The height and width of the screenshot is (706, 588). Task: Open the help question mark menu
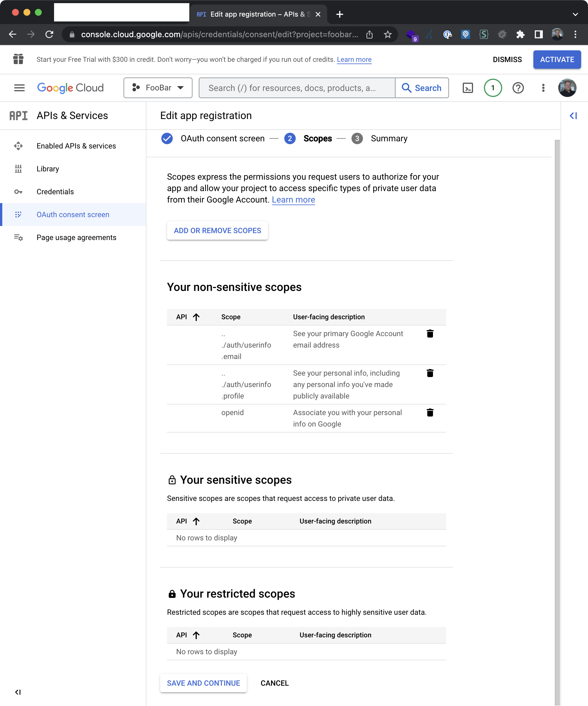(x=518, y=88)
